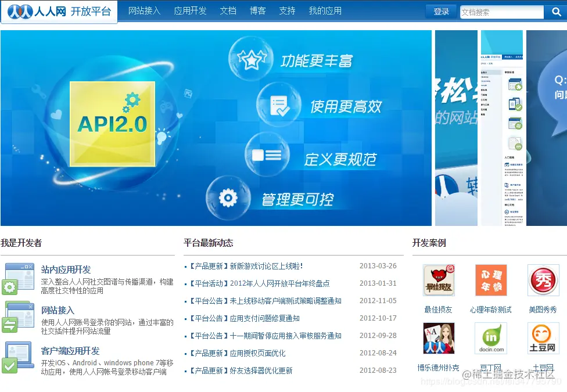
Task: Click the 站内应用开发 window-gear icon
Action: (x=18, y=278)
